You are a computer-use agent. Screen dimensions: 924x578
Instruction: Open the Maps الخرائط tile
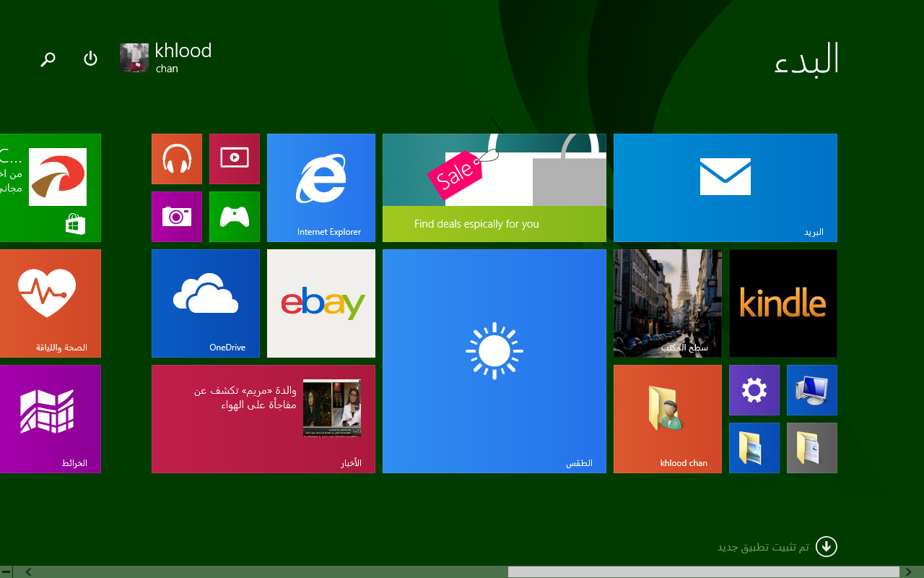pos(51,419)
